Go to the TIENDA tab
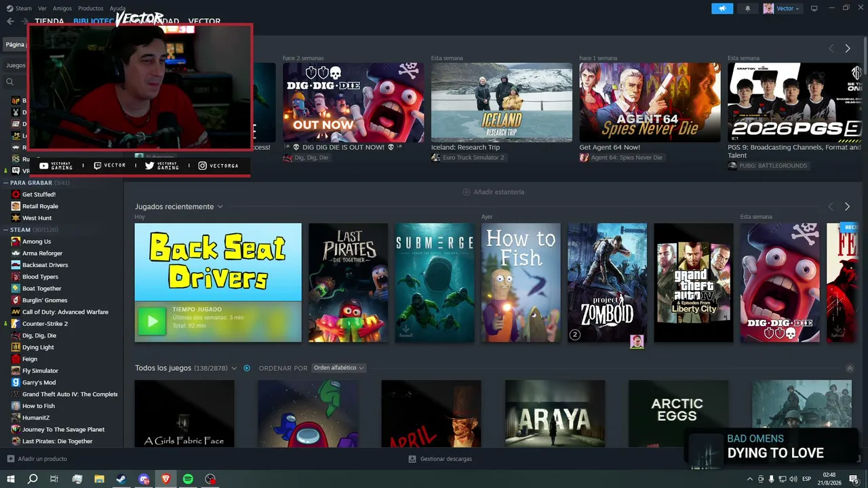868x488 pixels. tap(50, 21)
